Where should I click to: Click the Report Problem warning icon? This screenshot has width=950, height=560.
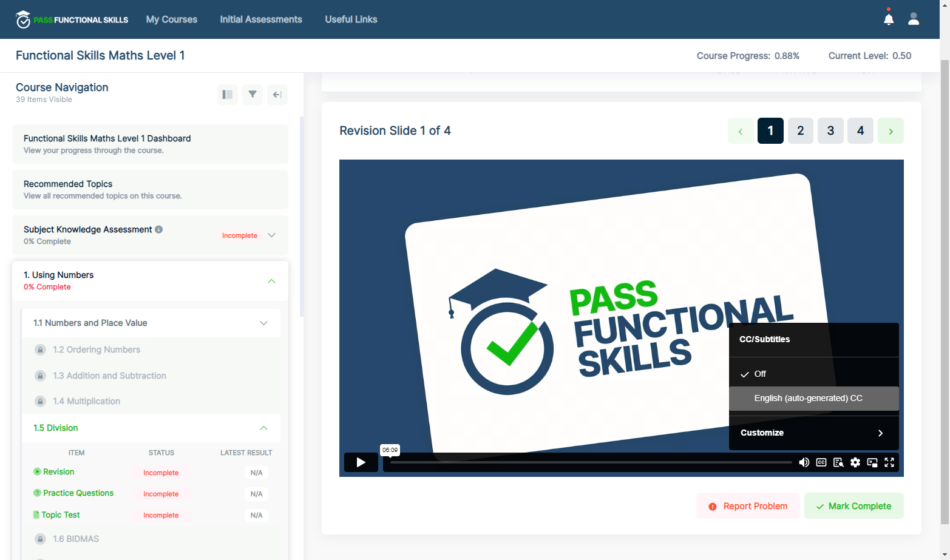pyautogui.click(x=713, y=506)
